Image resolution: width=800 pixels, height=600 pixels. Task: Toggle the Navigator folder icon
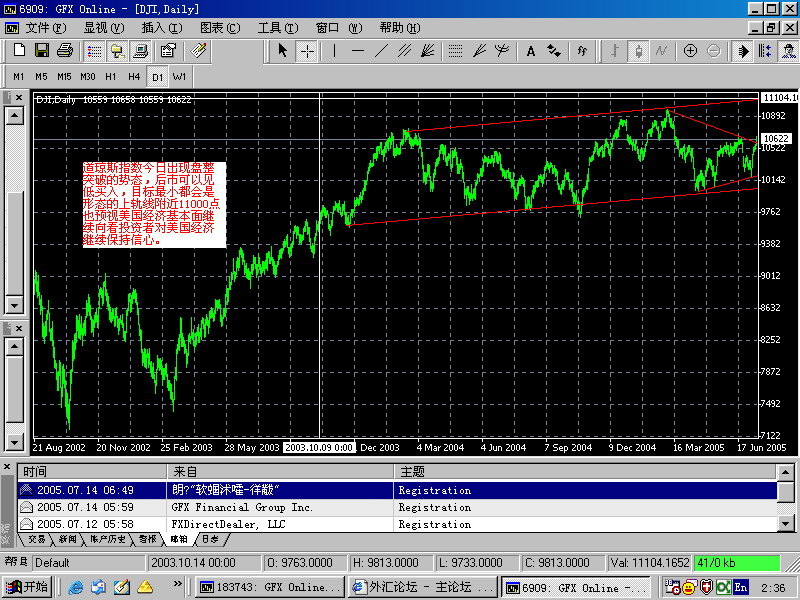(x=117, y=51)
